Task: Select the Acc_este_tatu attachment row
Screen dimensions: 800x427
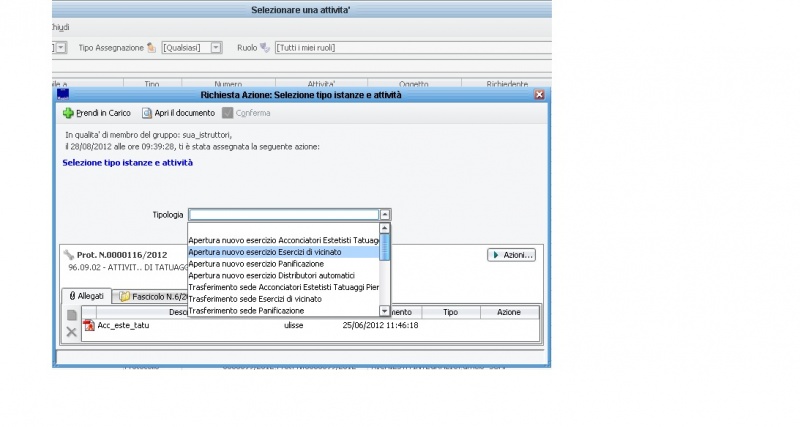Action: coord(311,325)
